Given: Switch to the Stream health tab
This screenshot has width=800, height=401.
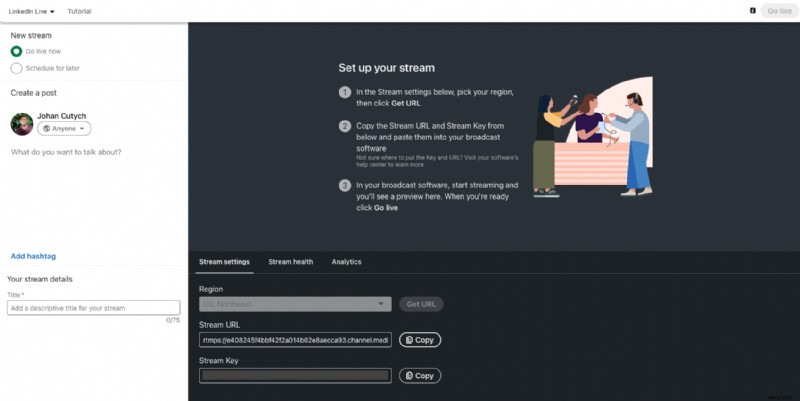Looking at the screenshot, I should 291,262.
